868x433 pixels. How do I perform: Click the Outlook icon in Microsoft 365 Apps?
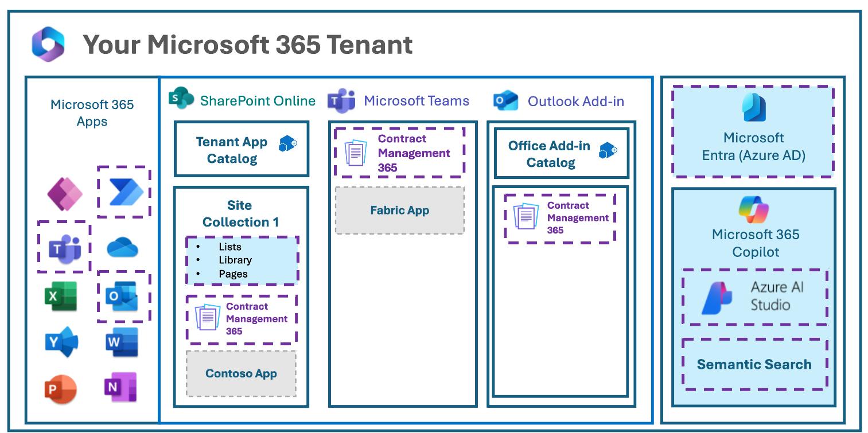pyautogui.click(x=122, y=296)
